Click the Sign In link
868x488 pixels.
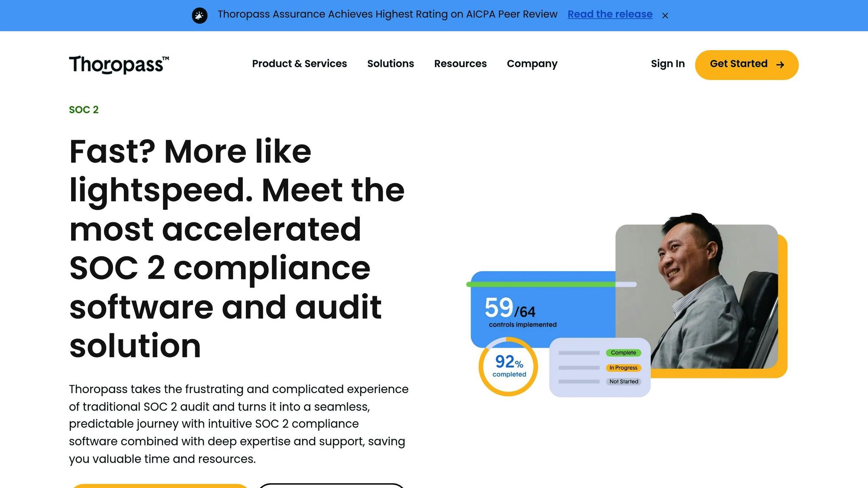coord(668,64)
